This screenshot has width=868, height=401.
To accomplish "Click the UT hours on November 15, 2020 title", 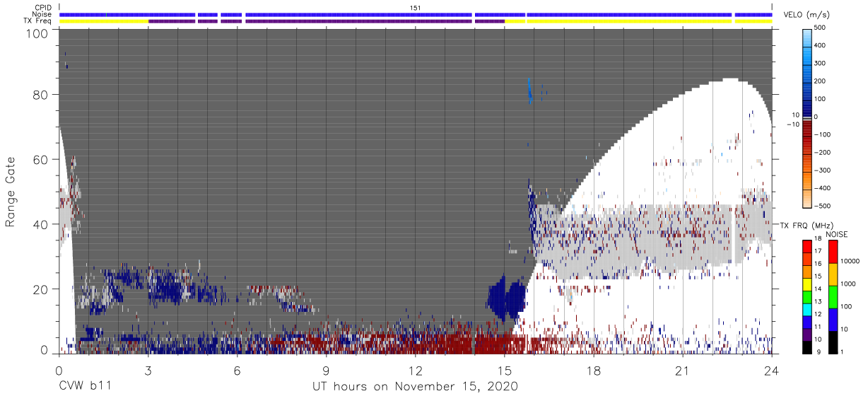I will (x=416, y=387).
